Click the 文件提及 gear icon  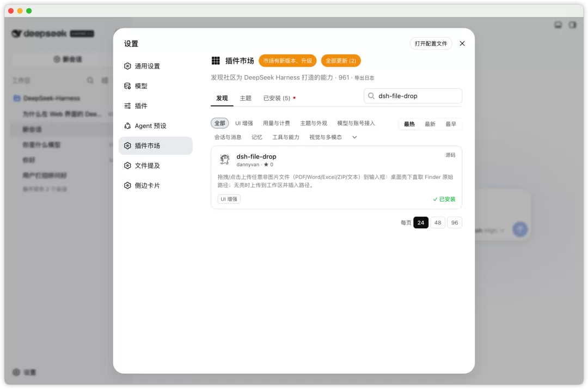pyautogui.click(x=127, y=166)
